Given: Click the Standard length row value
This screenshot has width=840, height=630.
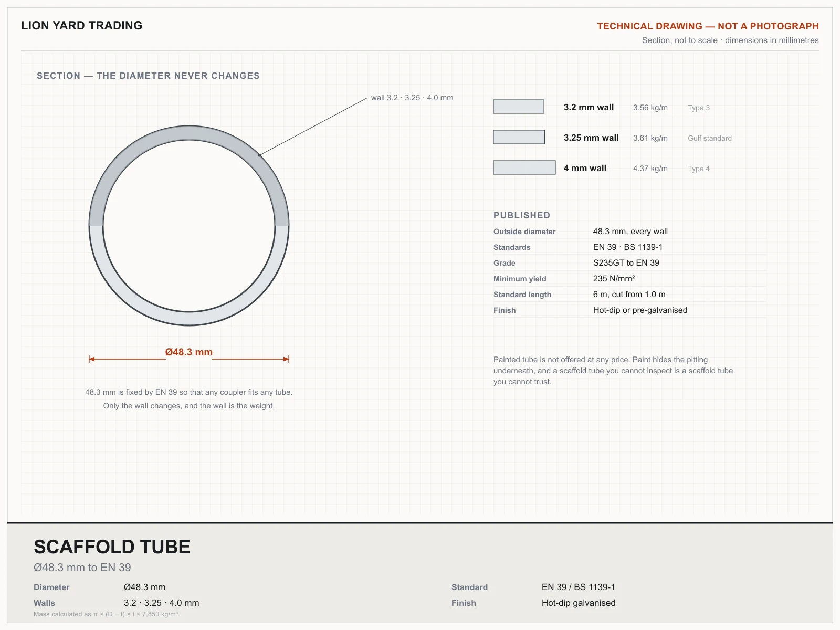Looking at the screenshot, I should pos(629,295).
